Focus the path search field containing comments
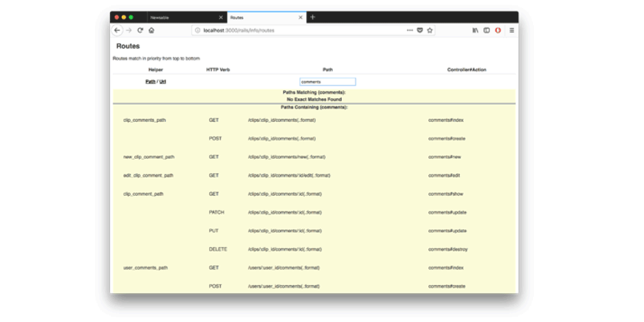Image resolution: width=644 pixels, height=322 pixels. click(328, 82)
